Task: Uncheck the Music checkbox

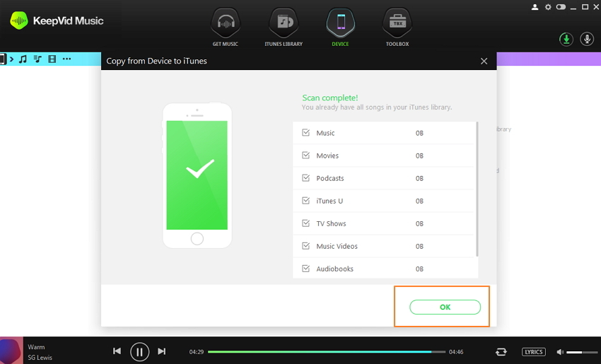Action: coord(305,133)
